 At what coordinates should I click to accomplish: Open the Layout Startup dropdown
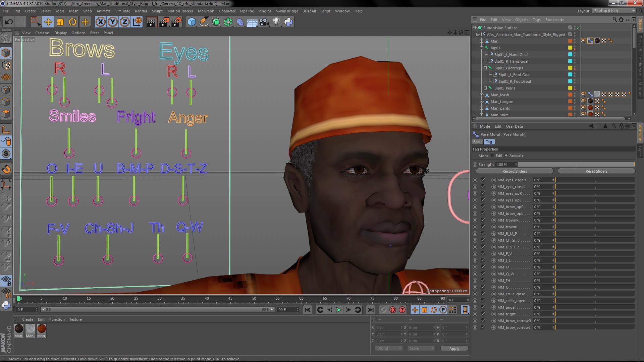point(614,11)
